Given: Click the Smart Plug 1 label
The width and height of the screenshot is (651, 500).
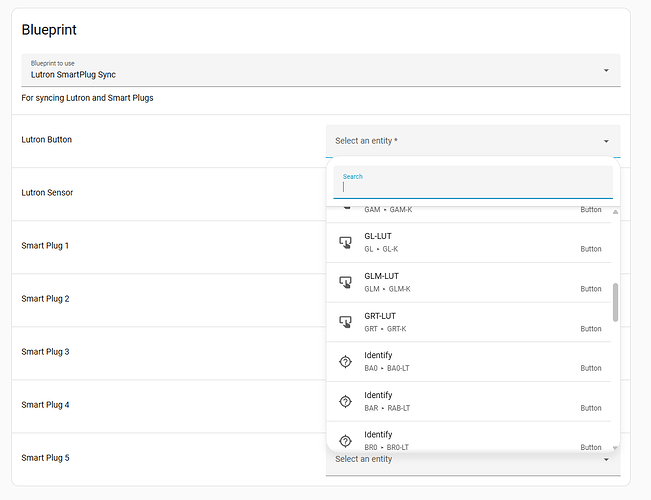Looking at the screenshot, I should tap(45, 246).
